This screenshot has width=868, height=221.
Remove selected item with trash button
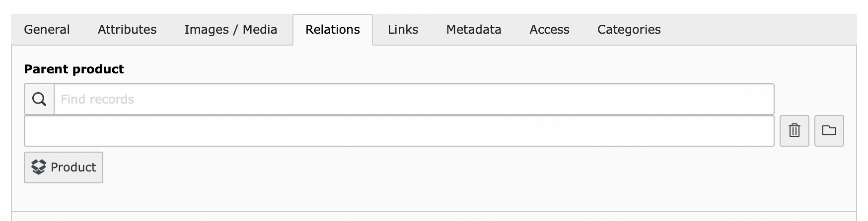pos(795,131)
